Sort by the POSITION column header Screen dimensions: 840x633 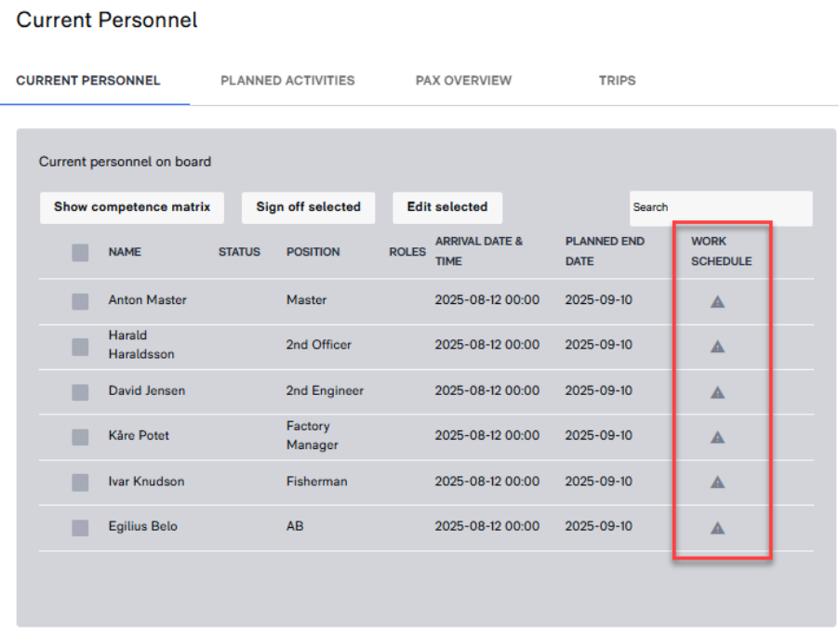[313, 252]
